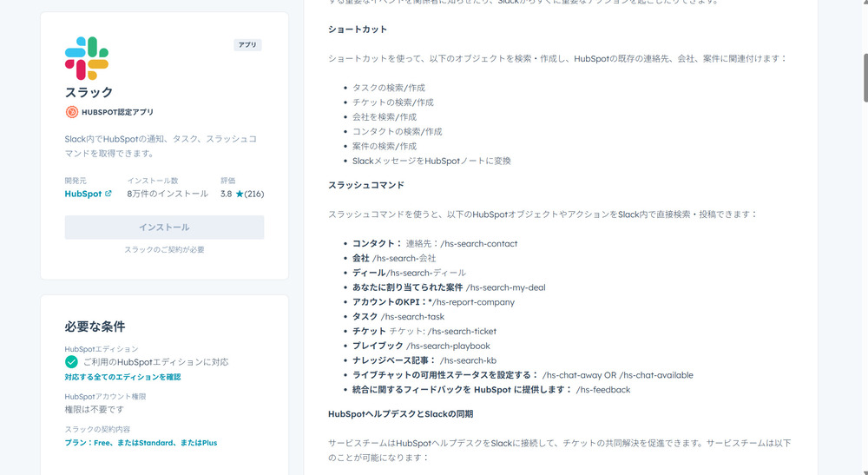Click the アプリ tag label
Image resolution: width=868 pixels, height=475 pixels.
pyautogui.click(x=247, y=45)
